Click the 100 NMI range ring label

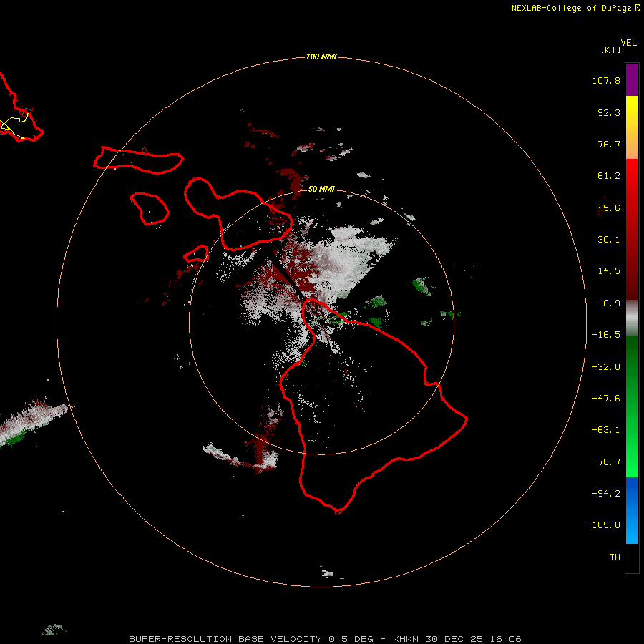coord(321,57)
